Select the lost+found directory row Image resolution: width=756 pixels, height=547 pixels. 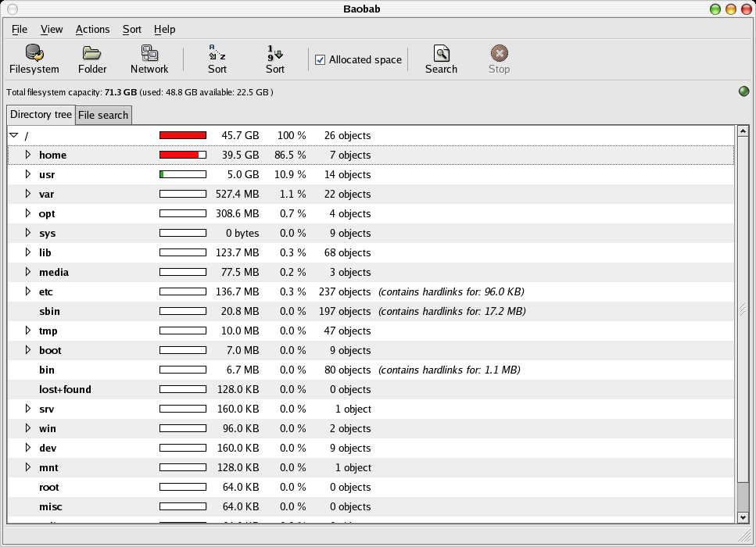coord(65,389)
